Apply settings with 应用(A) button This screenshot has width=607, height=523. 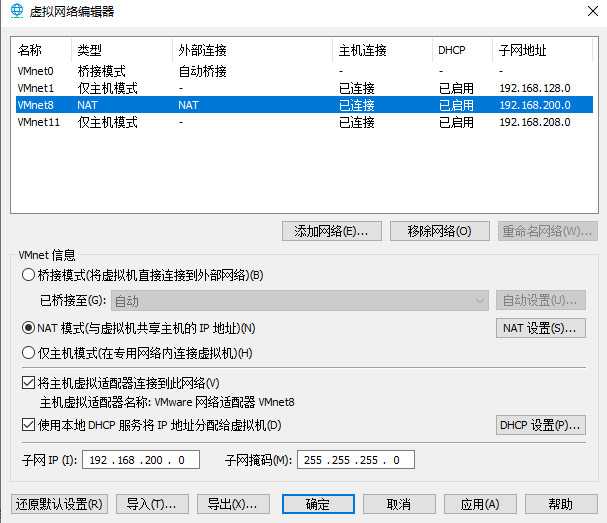pyautogui.click(x=480, y=504)
